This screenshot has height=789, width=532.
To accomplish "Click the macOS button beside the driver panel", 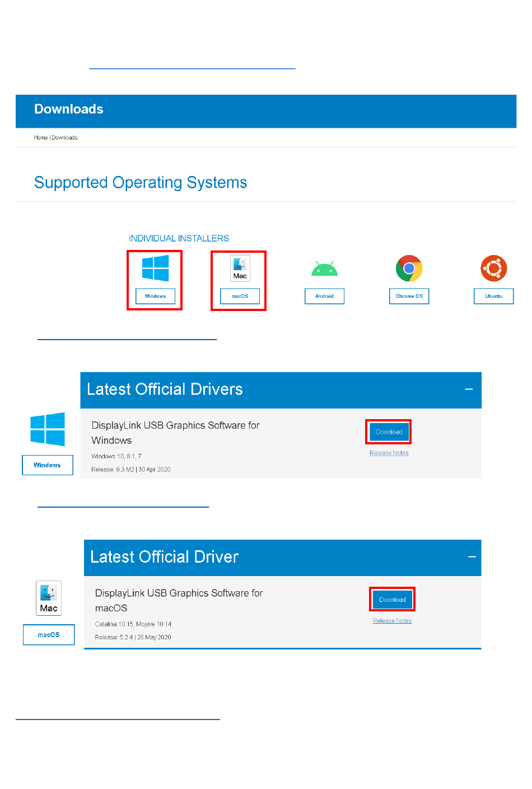I will pyautogui.click(x=49, y=635).
